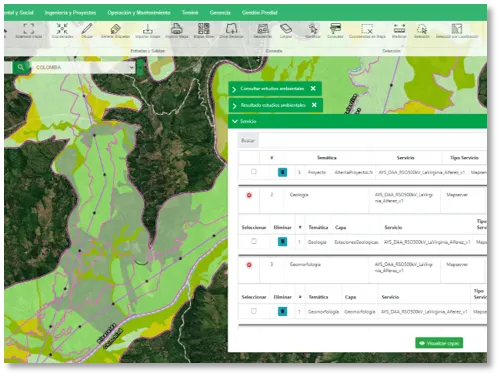
Task: Click the Imprimir Mapa printer icon
Action: [x=177, y=28]
